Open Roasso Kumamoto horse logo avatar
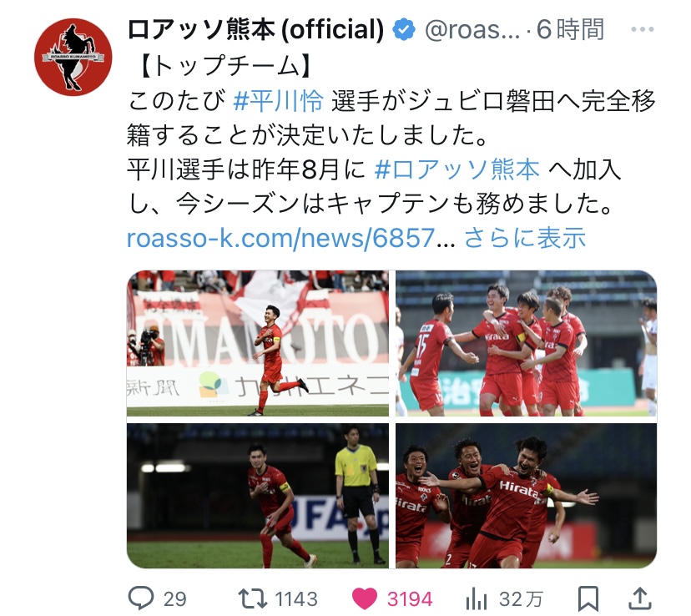Viewport: 691px width, 616px height. 73,57
